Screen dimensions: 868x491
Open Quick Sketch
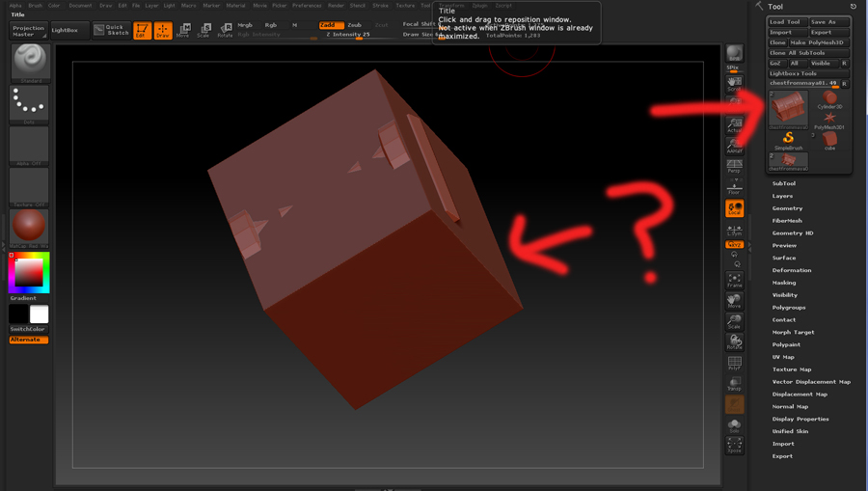click(111, 30)
